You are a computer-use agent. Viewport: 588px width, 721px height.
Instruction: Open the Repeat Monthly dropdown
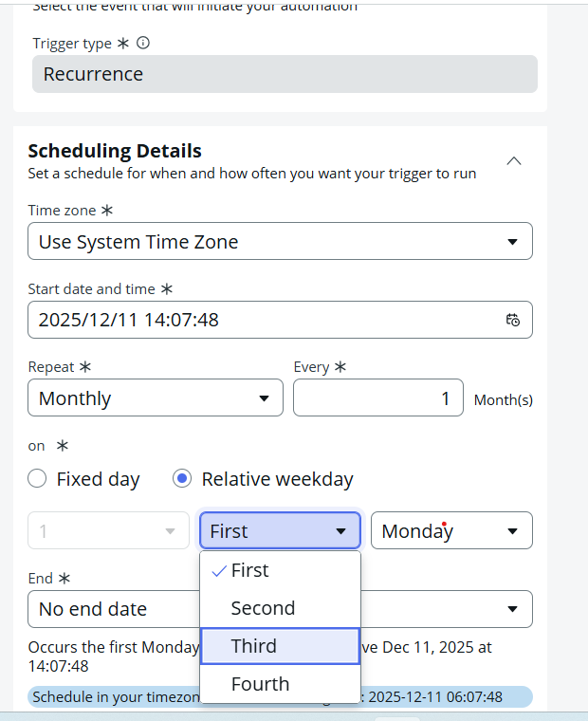pos(156,398)
